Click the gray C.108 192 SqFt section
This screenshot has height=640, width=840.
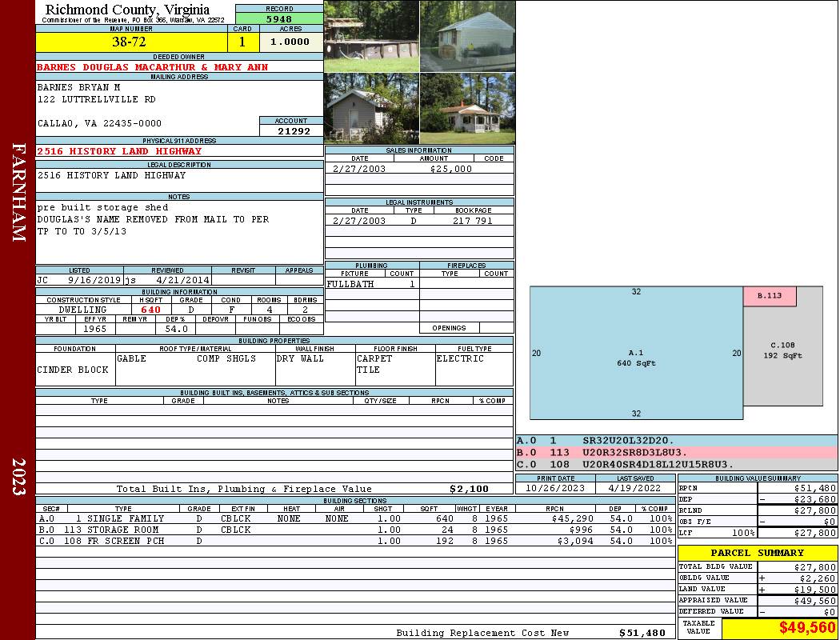(x=782, y=352)
